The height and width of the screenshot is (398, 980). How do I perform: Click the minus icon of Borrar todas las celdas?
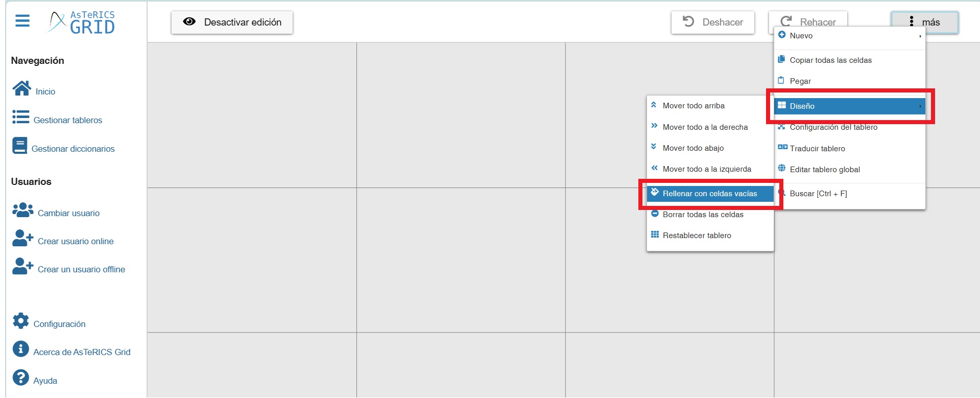(x=655, y=214)
